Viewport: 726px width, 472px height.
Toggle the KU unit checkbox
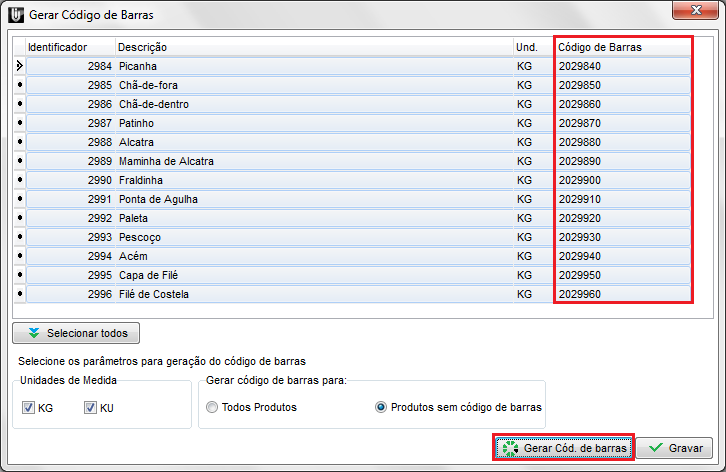91,407
